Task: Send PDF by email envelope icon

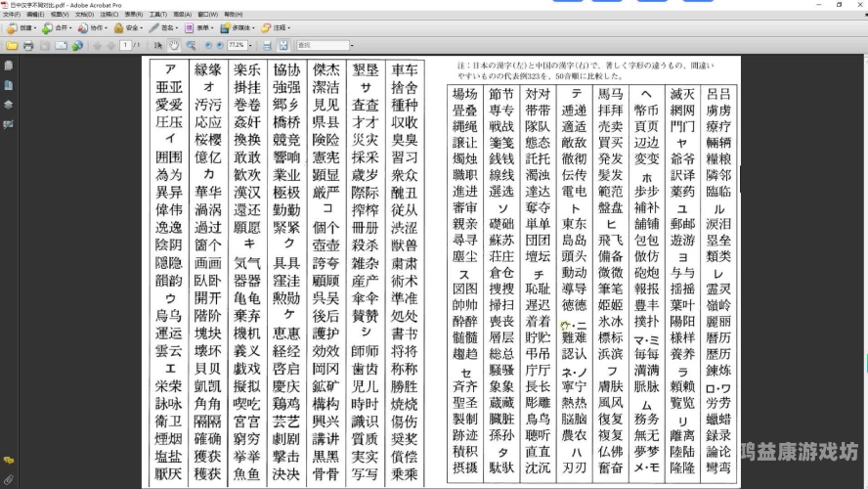Action: point(61,45)
